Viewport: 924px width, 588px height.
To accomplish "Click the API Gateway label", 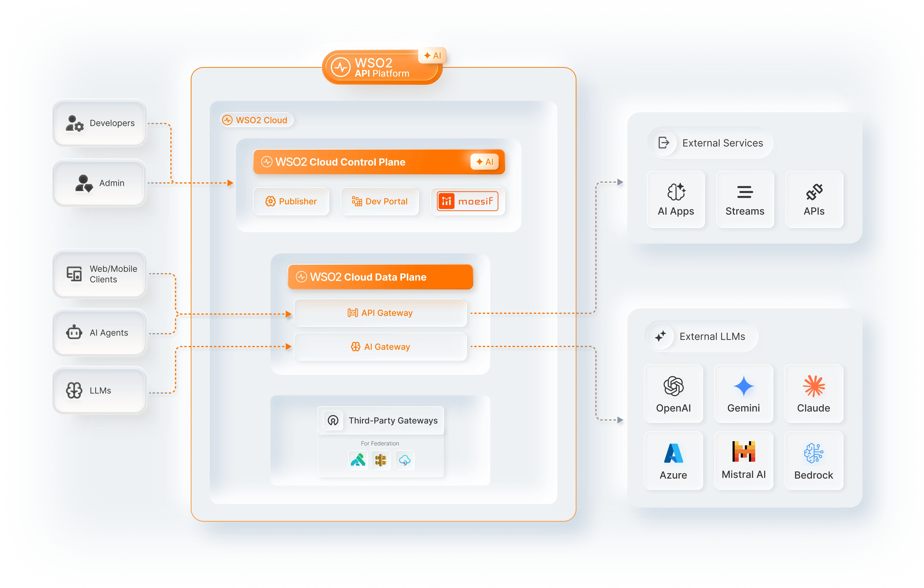I will tap(387, 313).
